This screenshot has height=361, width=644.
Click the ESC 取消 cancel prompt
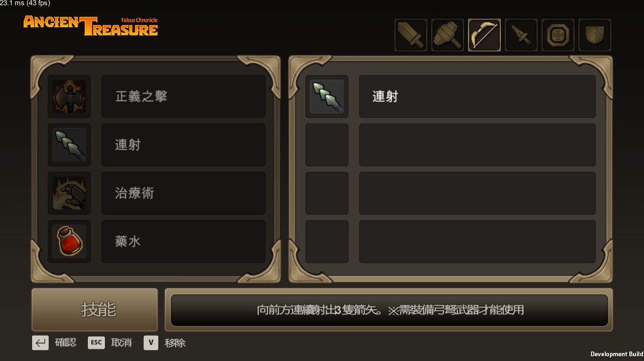click(x=110, y=343)
